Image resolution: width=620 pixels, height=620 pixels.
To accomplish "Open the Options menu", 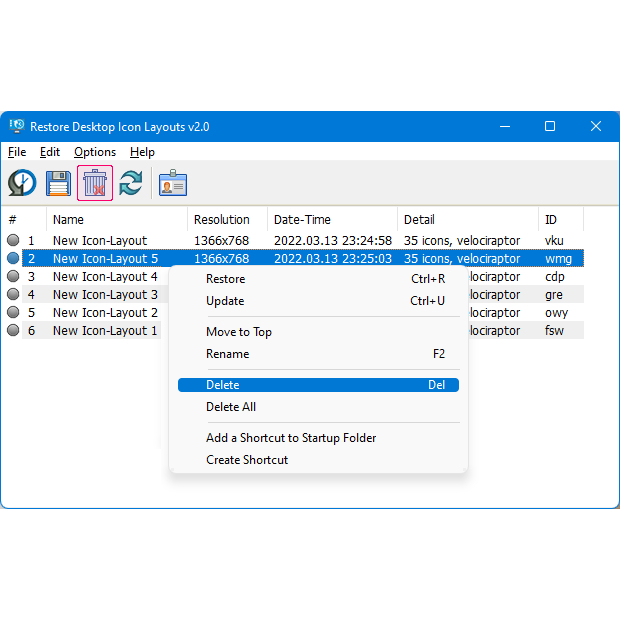I will [x=95, y=152].
